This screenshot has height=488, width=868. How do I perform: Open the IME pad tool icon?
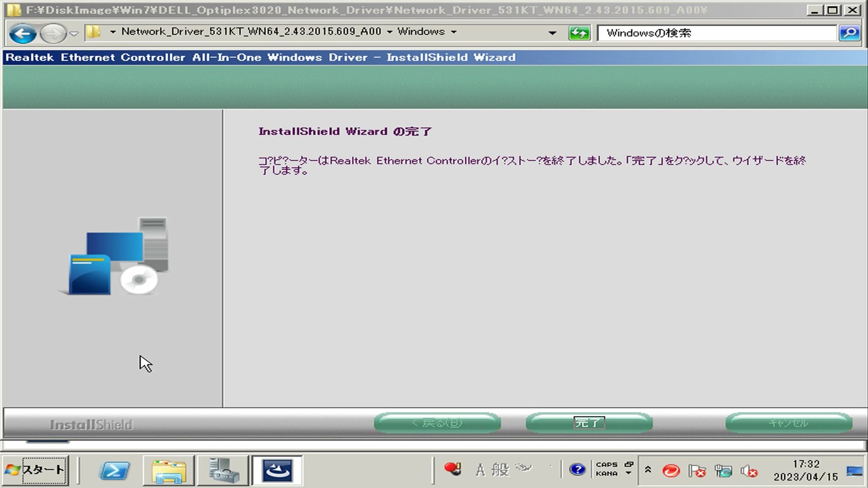(524, 468)
